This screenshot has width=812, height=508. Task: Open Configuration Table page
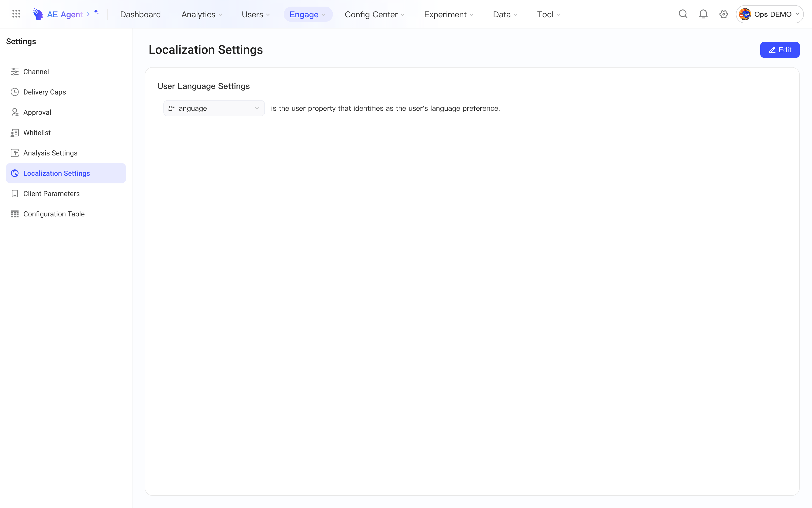66,214
